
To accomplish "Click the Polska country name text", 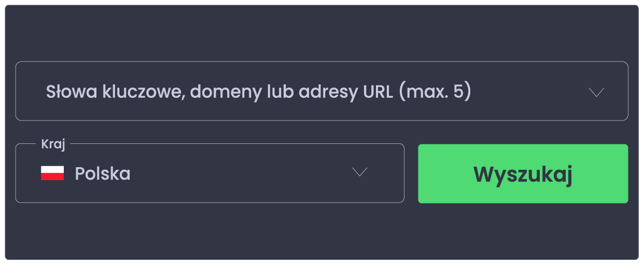I will pyautogui.click(x=103, y=173).
